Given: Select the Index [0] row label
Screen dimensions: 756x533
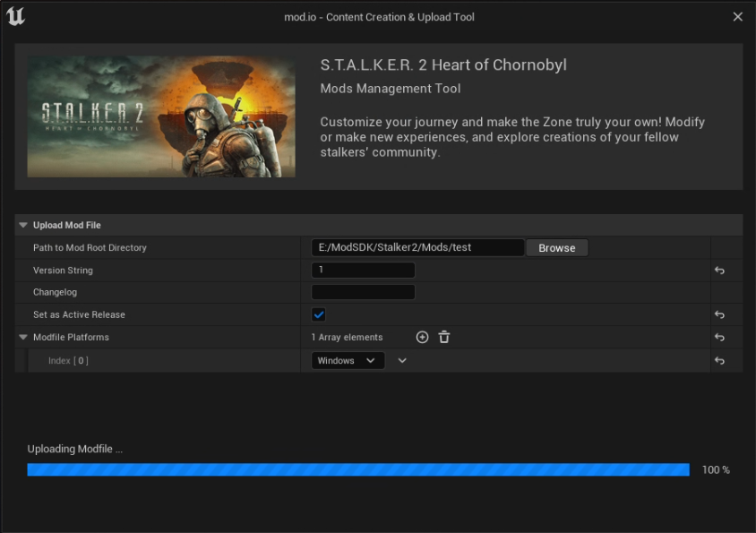Looking at the screenshot, I should 68,361.
